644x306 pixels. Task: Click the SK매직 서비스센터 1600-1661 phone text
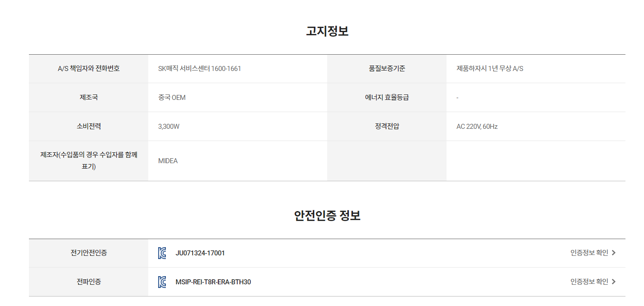pyautogui.click(x=200, y=69)
